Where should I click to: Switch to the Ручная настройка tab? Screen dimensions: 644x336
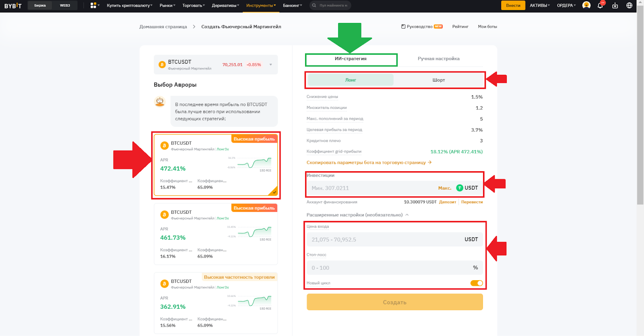tap(438, 59)
